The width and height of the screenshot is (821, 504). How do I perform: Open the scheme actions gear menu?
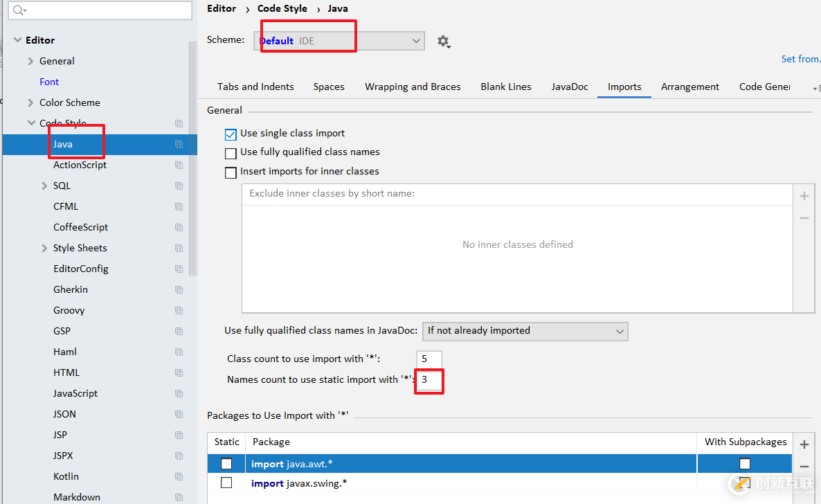(444, 42)
